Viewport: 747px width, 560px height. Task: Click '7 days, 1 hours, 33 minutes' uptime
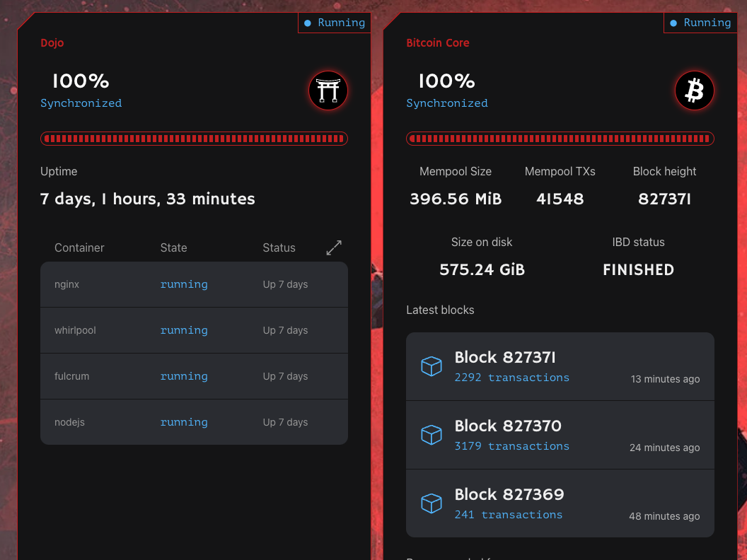point(148,199)
